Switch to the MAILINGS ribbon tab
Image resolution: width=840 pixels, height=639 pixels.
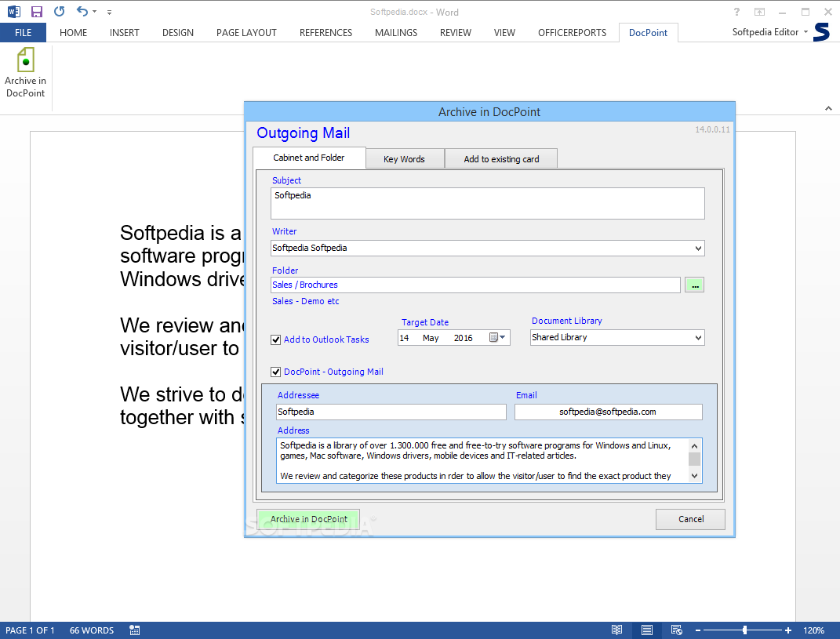[396, 33]
